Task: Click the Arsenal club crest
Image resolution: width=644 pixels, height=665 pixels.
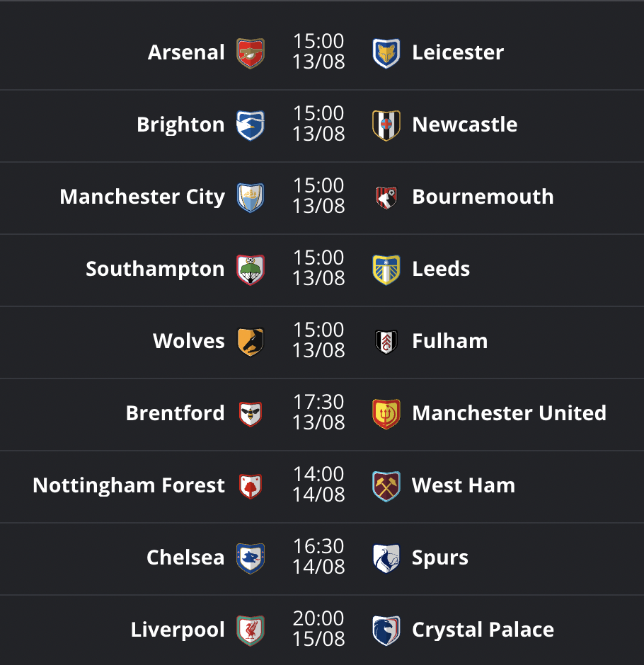Action: coord(251,51)
